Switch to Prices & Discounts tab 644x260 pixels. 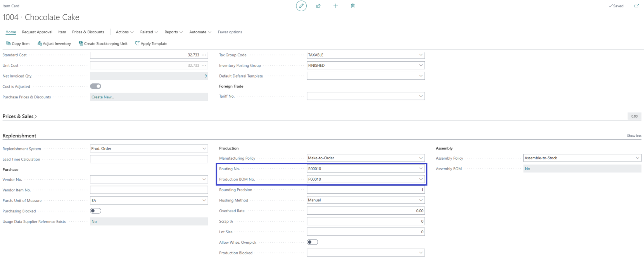[88, 32]
